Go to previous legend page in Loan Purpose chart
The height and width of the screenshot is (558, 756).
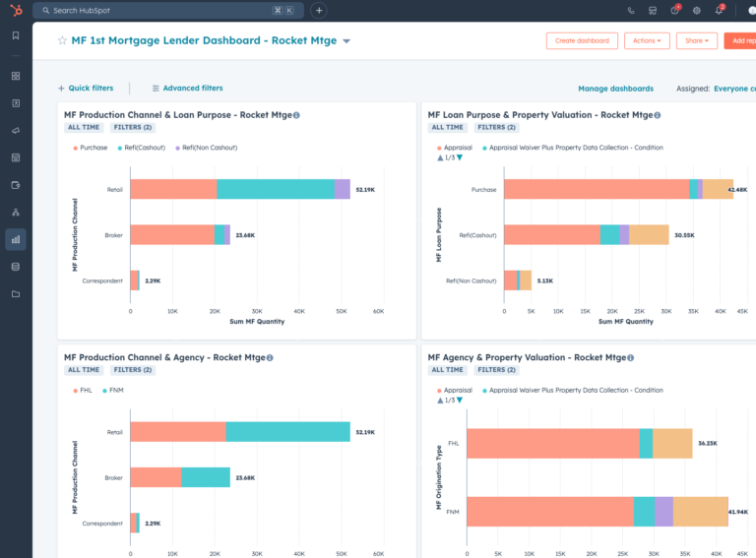[x=440, y=157]
